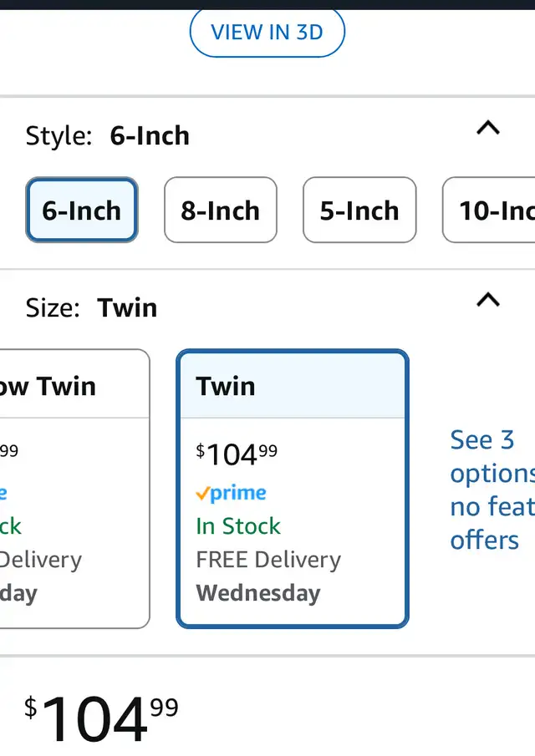Collapse the Size section chevron
Viewport: 535px width, 756px height.
point(487,299)
